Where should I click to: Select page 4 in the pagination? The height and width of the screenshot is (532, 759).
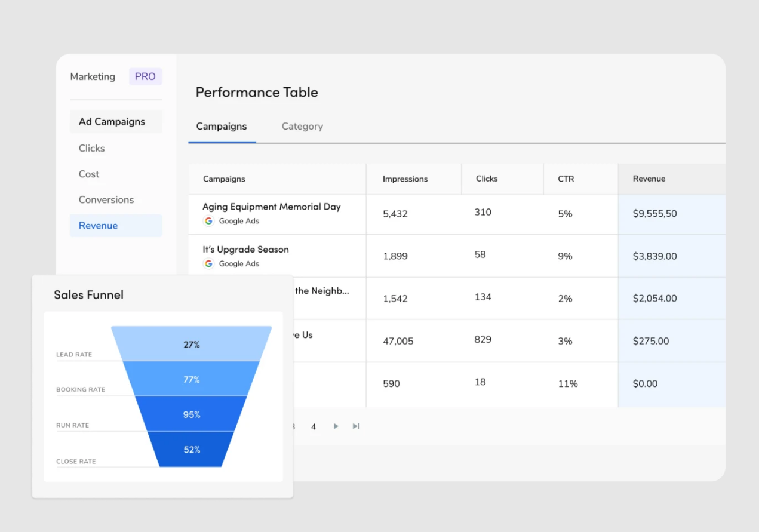pyautogui.click(x=314, y=426)
